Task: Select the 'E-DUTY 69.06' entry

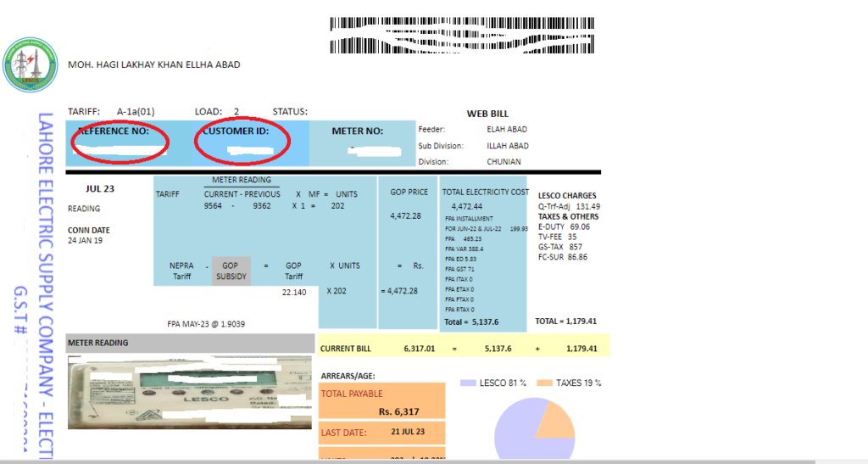Action: 564,226
